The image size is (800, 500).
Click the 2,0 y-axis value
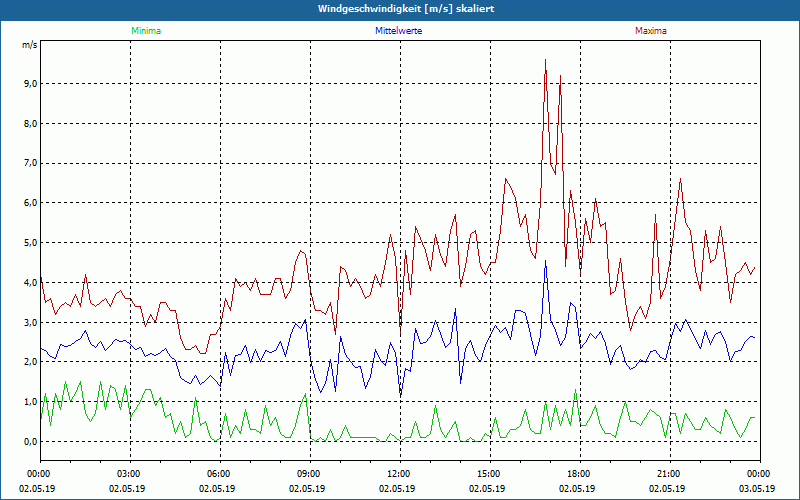point(31,362)
